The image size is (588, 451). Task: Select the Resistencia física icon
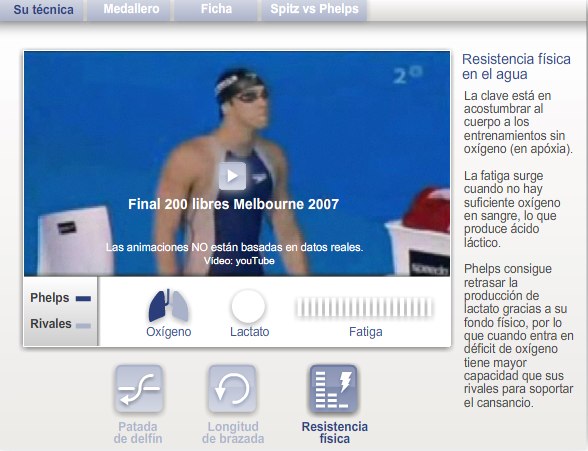tap(333, 389)
